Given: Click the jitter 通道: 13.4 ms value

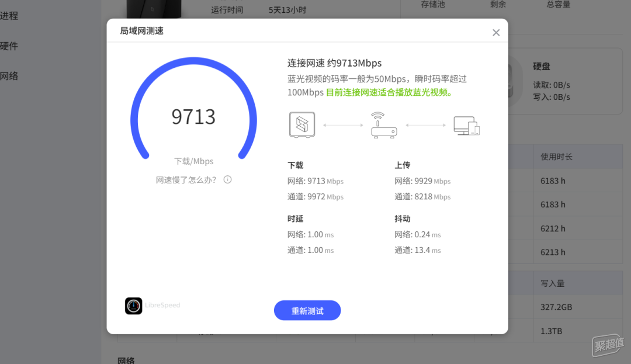Looking at the screenshot, I should click(x=418, y=250).
